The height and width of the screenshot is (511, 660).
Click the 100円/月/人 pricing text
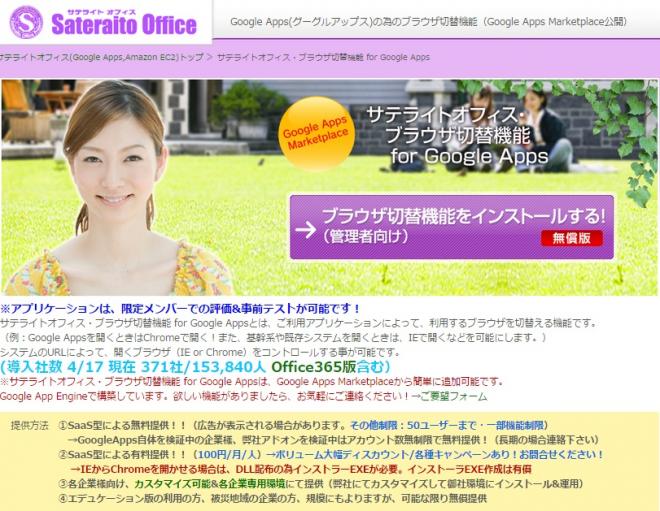[226, 455]
